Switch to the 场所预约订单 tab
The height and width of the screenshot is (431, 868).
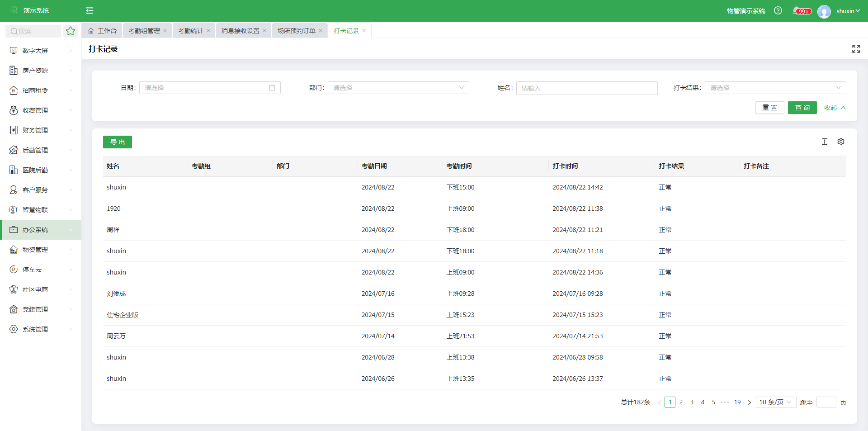296,31
